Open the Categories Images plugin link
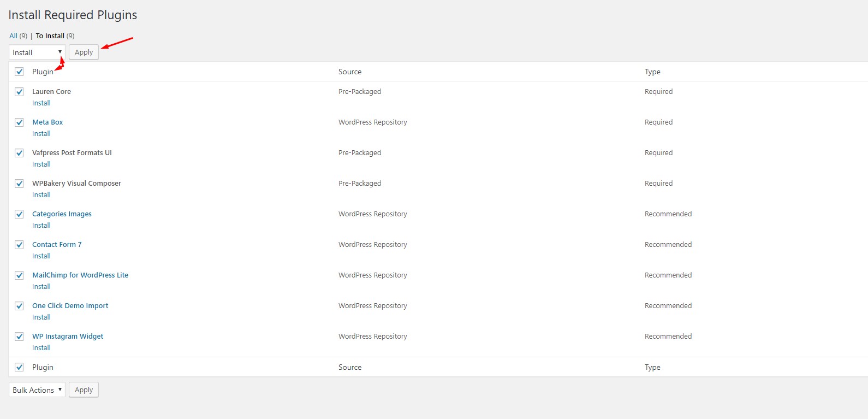The width and height of the screenshot is (868, 419). pos(62,214)
